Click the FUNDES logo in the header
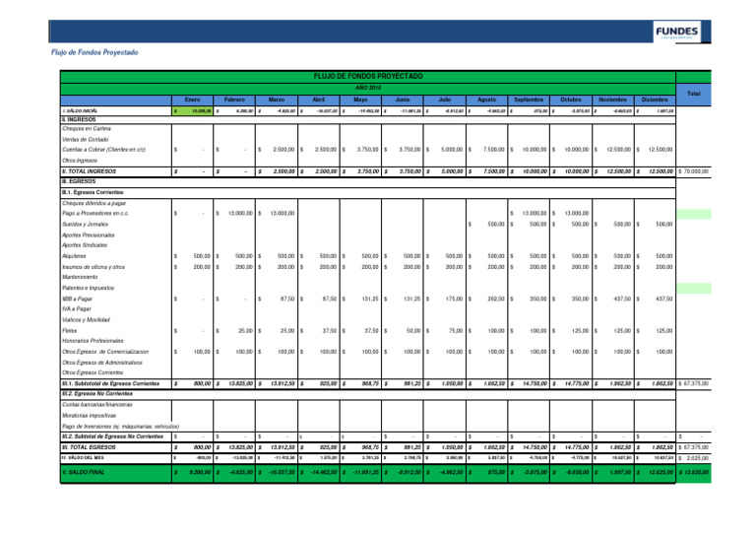Image resolution: width=756 pixels, height=535 pixels. tap(676, 32)
